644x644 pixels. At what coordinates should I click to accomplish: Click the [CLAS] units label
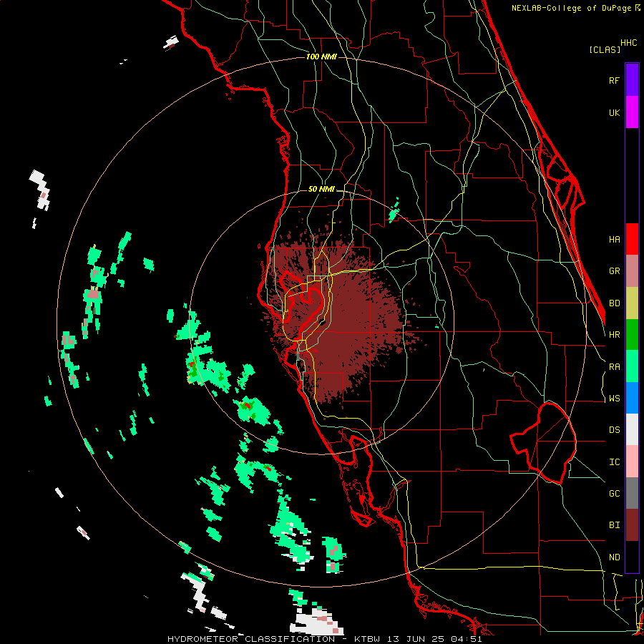605,49
